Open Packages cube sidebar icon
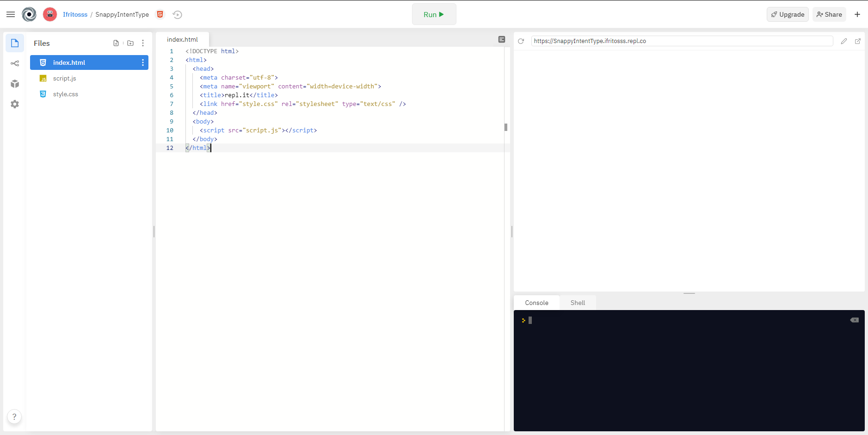 pyautogui.click(x=15, y=84)
